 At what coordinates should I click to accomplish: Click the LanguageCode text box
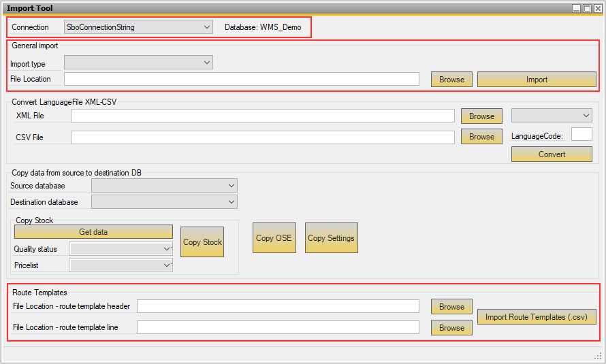click(581, 134)
